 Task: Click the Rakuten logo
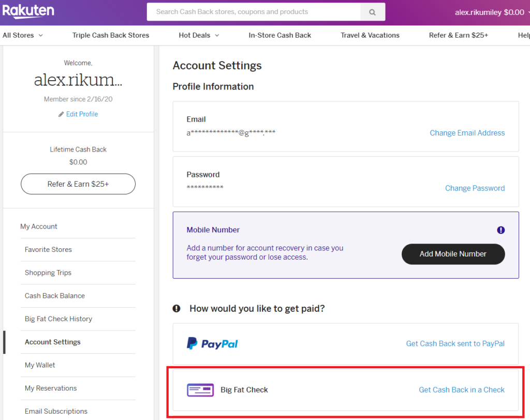[28, 11]
